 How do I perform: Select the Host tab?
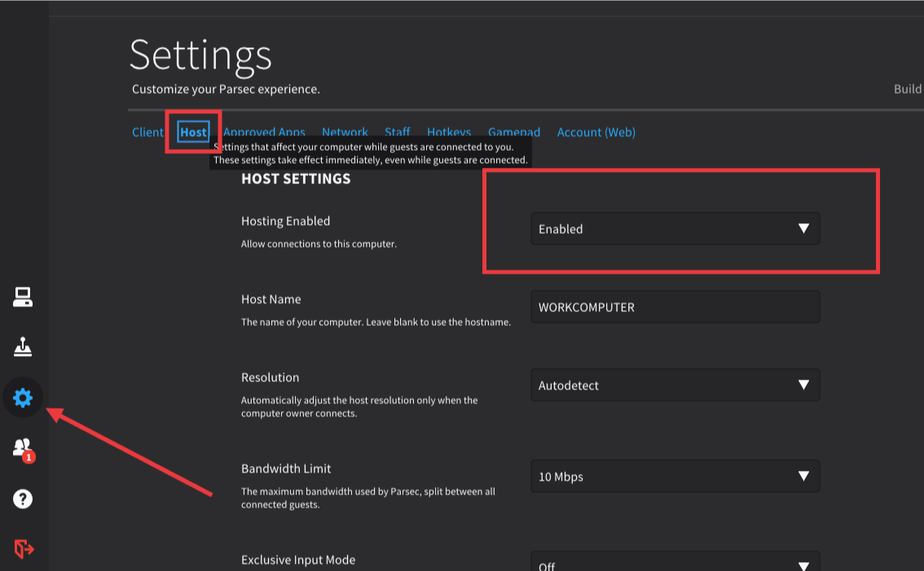coord(193,132)
